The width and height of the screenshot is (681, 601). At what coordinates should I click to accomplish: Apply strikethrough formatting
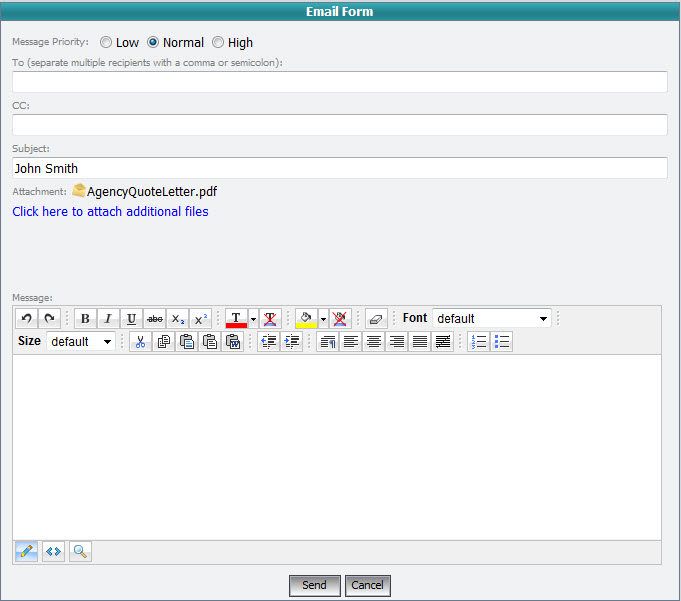coord(155,319)
